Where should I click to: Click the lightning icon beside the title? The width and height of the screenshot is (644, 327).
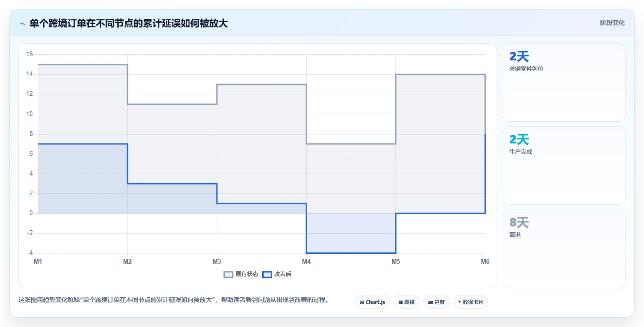pos(22,24)
